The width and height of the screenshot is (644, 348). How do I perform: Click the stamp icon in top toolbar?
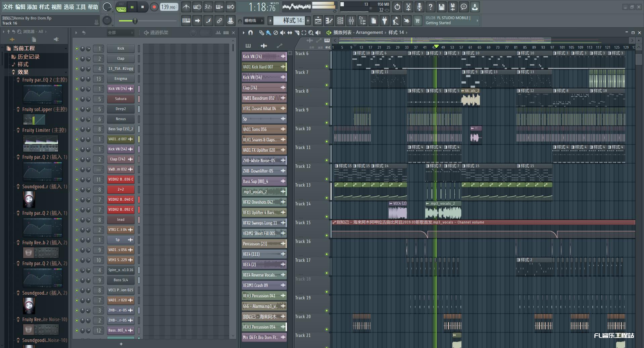click(230, 21)
